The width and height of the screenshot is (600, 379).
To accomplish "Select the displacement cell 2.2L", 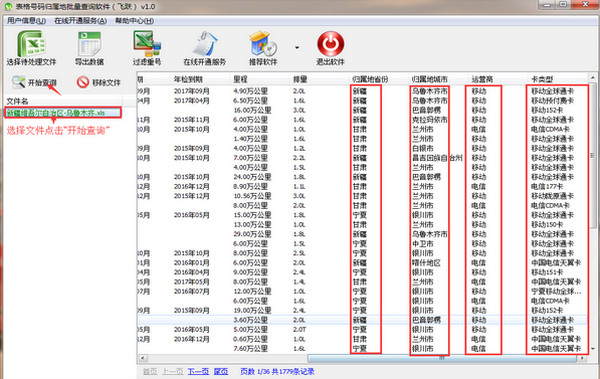I will point(299,158).
